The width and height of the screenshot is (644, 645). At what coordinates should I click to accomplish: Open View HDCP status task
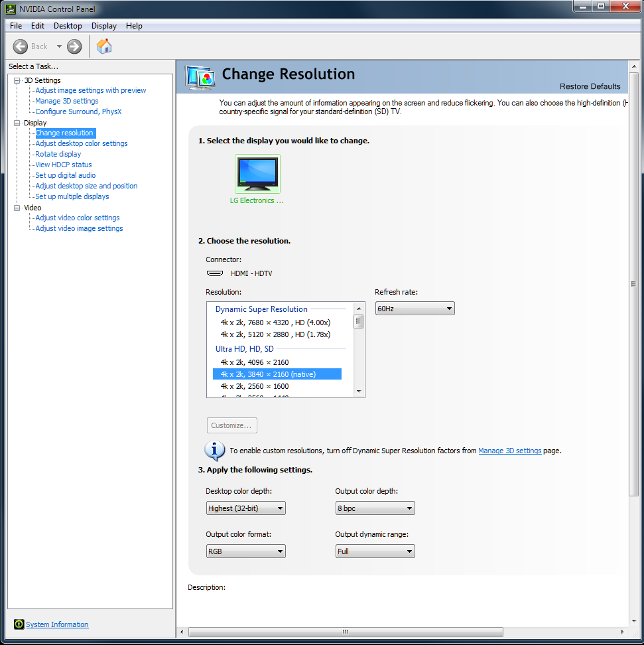point(63,165)
